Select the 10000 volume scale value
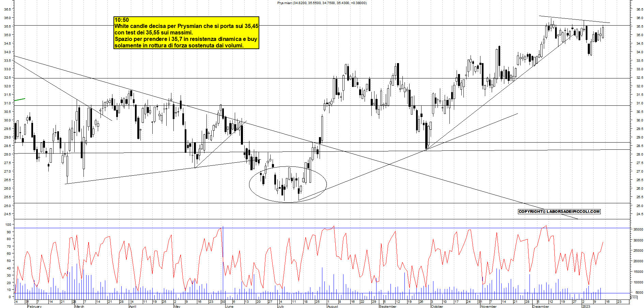Viewport: 644px width, 308px height. click(638, 282)
